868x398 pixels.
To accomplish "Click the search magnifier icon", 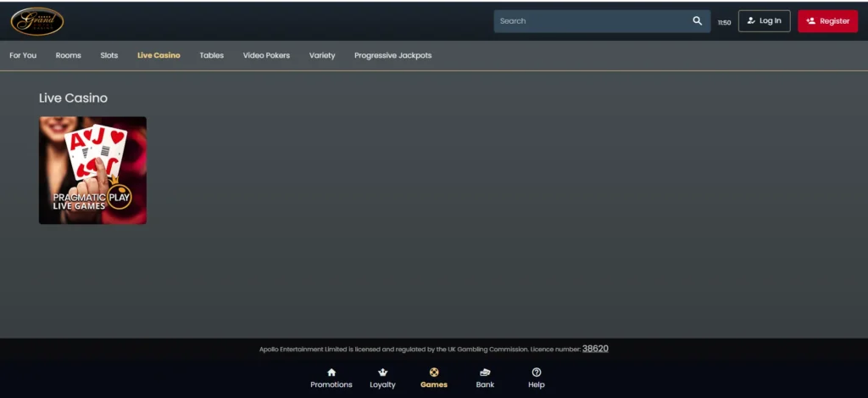I will click(697, 21).
